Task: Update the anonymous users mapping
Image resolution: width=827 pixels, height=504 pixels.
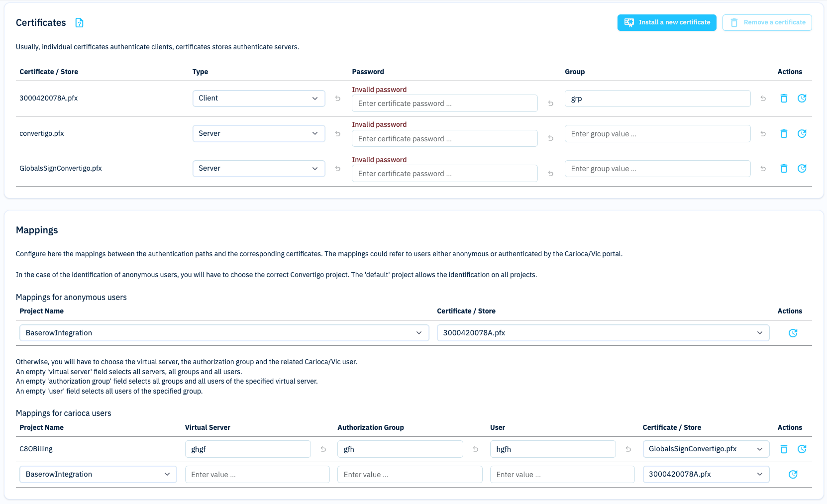Action: [x=793, y=333]
